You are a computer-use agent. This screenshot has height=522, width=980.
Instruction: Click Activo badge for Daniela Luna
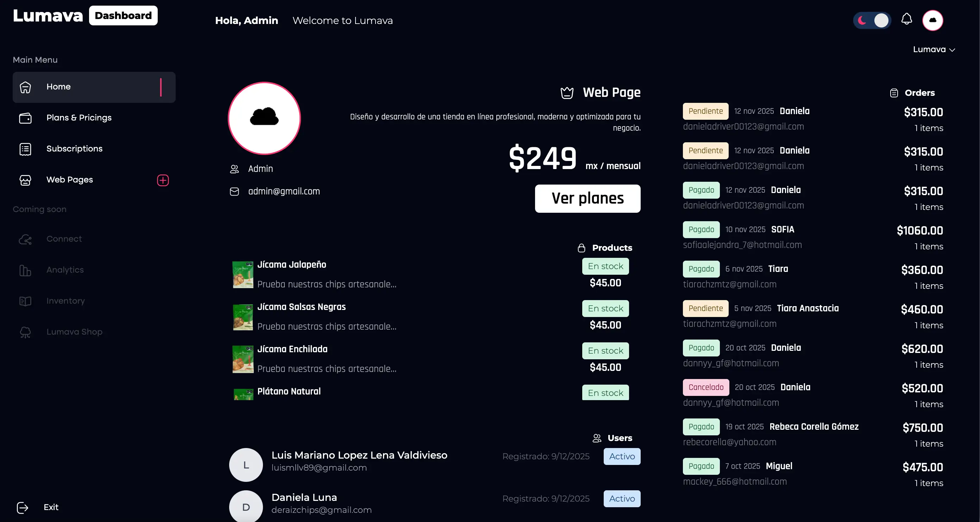tap(622, 498)
